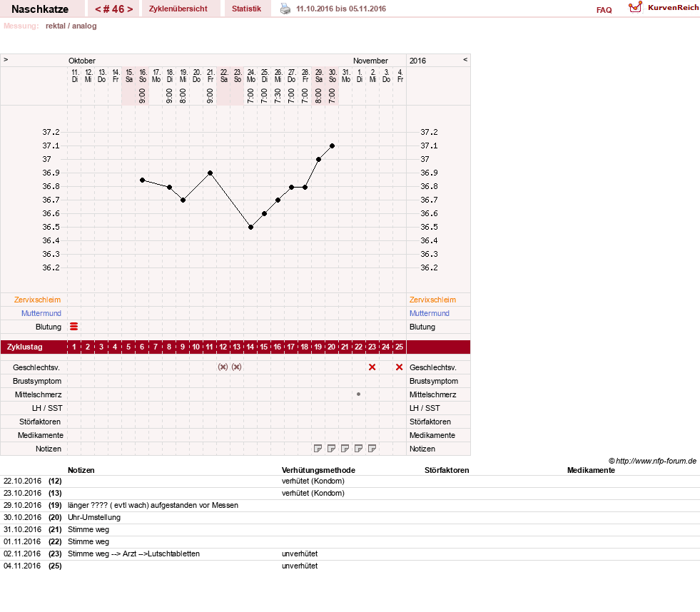Open the note icon on cycle day 19
The height and width of the screenshot is (612, 700).
click(318, 448)
